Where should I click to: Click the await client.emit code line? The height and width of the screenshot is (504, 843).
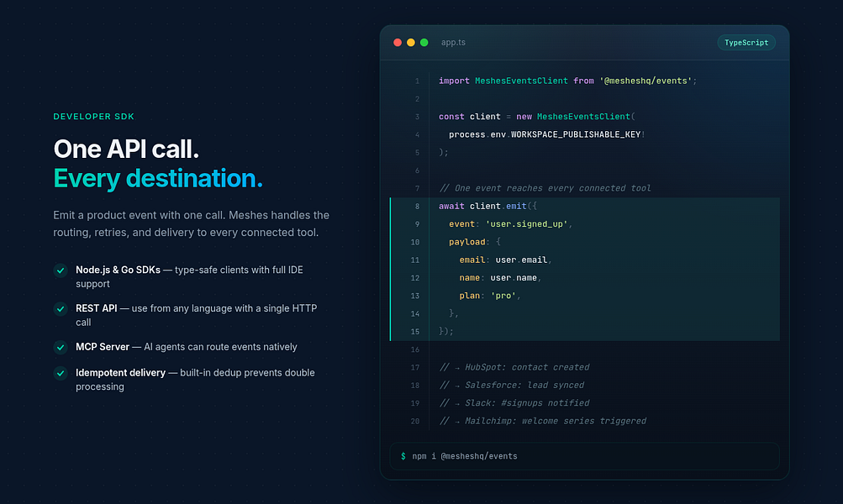pos(487,206)
